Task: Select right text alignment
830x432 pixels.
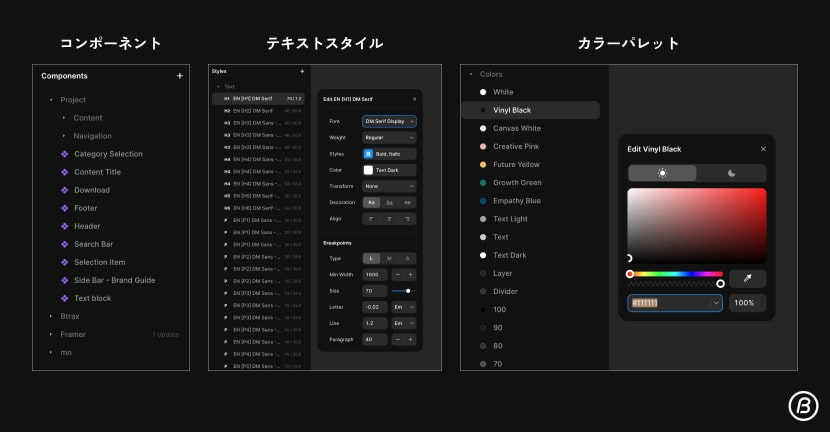Action: (407, 219)
